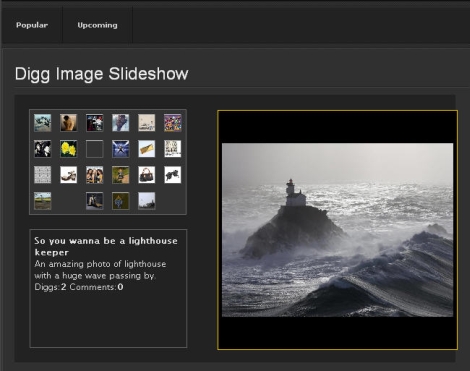Choose the black handbag thumbnail
Image resolution: width=470 pixels, height=371 pixels.
147,175
